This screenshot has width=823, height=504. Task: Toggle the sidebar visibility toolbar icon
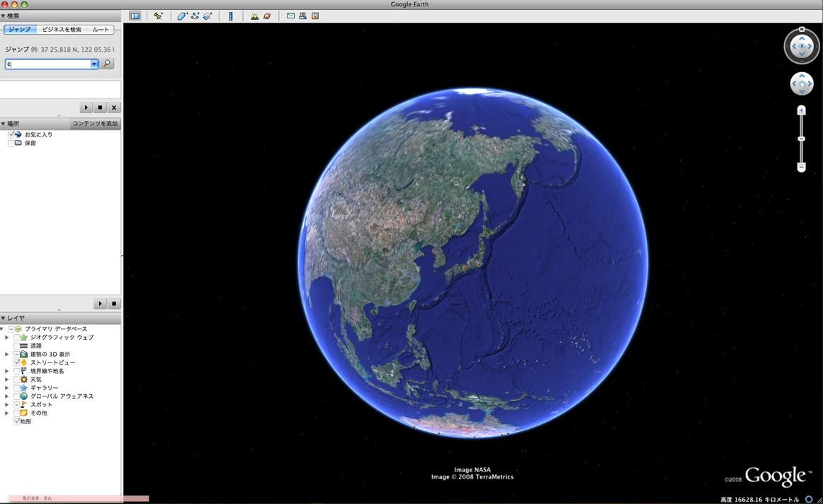click(x=135, y=16)
